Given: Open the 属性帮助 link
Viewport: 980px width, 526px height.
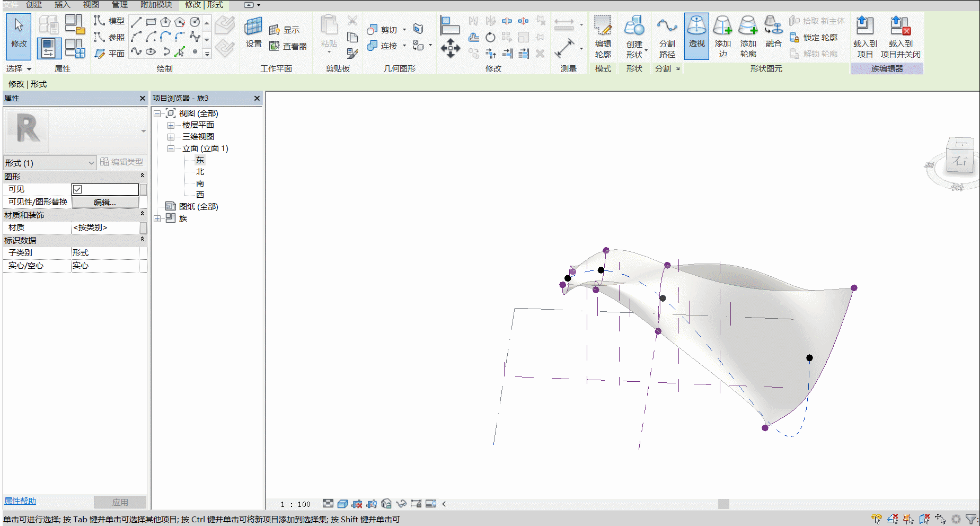Looking at the screenshot, I should tap(20, 501).
